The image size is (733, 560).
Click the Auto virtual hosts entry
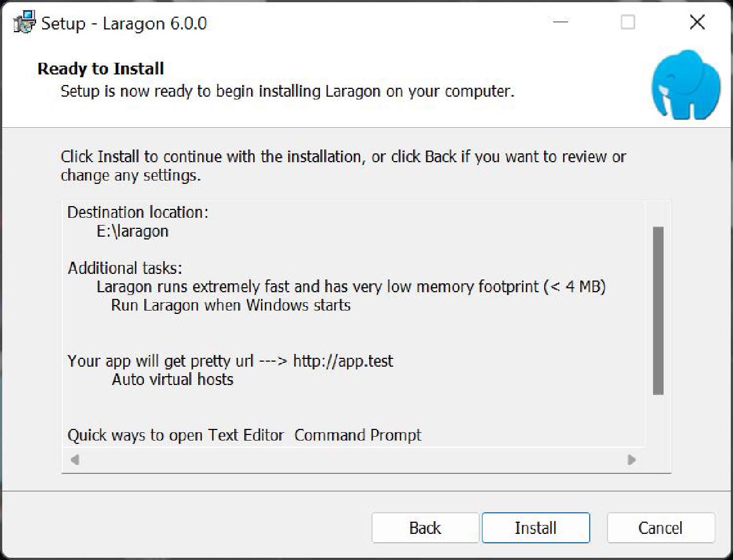click(173, 379)
